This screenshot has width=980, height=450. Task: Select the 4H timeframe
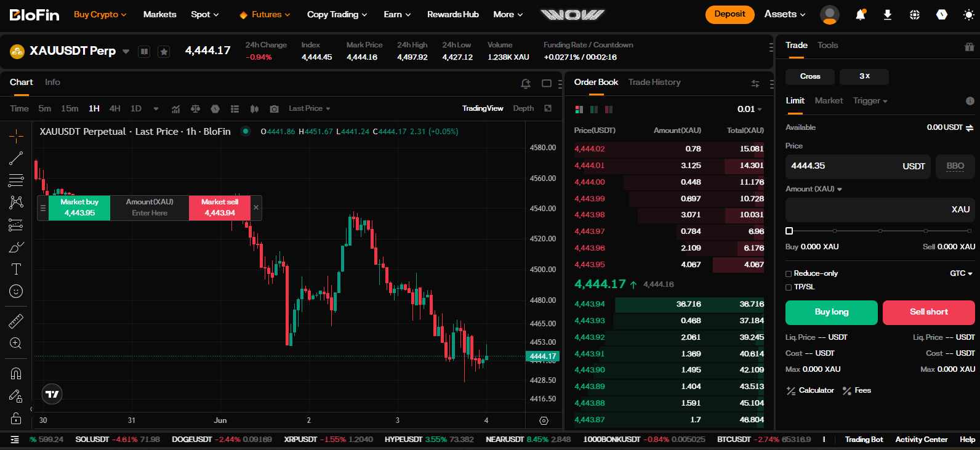(114, 108)
